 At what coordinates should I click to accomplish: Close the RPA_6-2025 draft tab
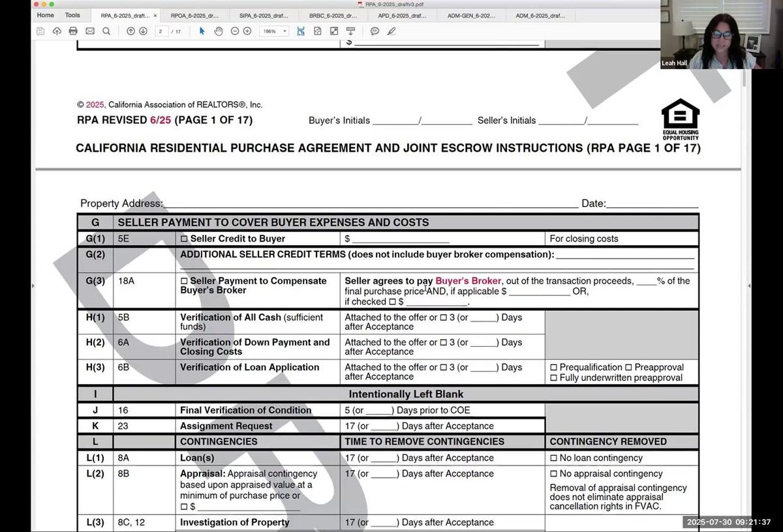(155, 15)
